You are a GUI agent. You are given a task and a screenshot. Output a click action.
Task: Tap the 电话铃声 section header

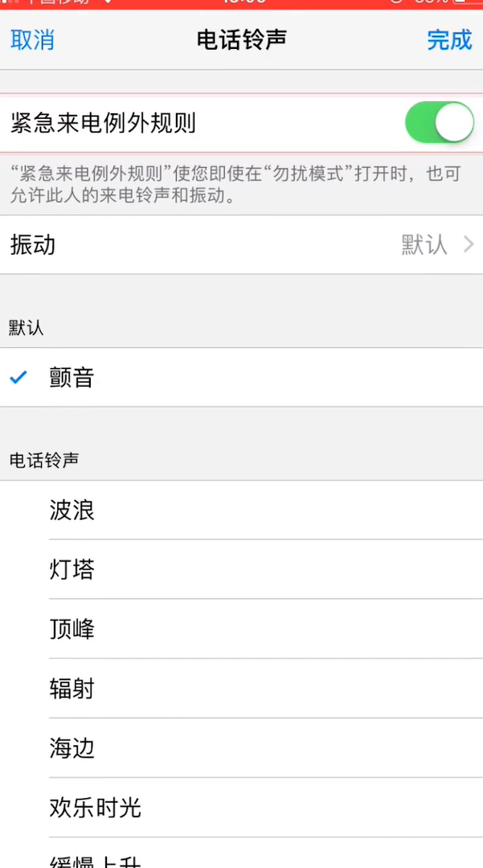[44, 460]
